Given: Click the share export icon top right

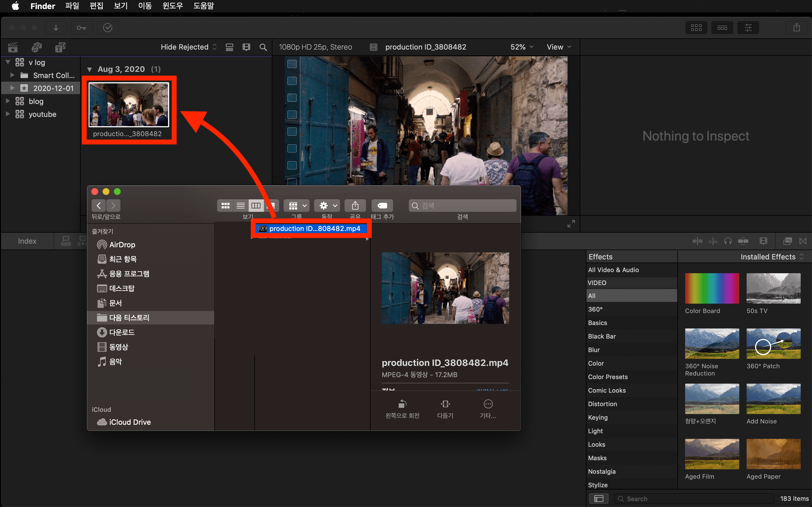Looking at the screenshot, I should pos(796,28).
